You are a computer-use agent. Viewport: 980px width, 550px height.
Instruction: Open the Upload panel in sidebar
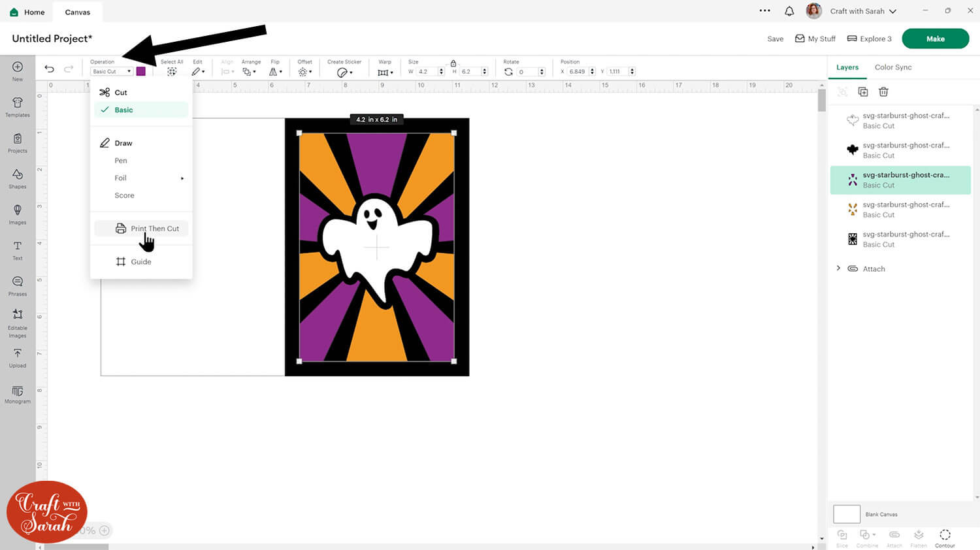[18, 357]
